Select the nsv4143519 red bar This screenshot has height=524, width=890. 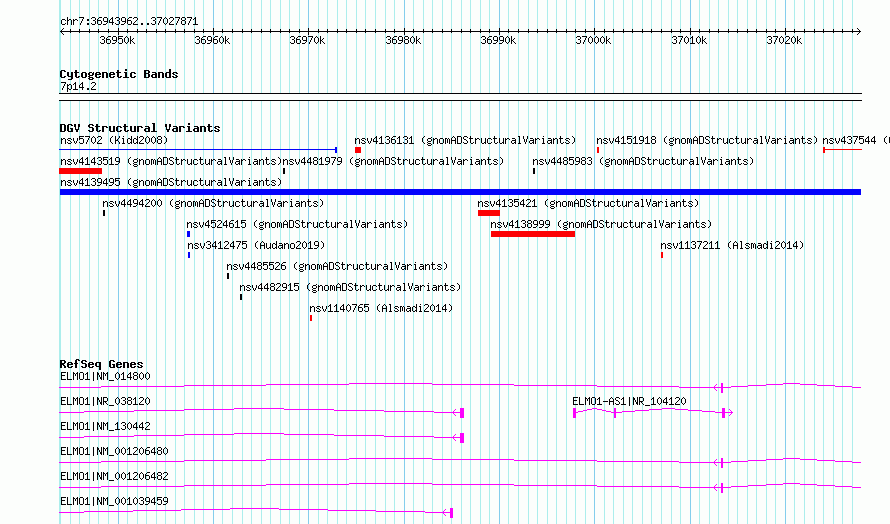click(81, 171)
